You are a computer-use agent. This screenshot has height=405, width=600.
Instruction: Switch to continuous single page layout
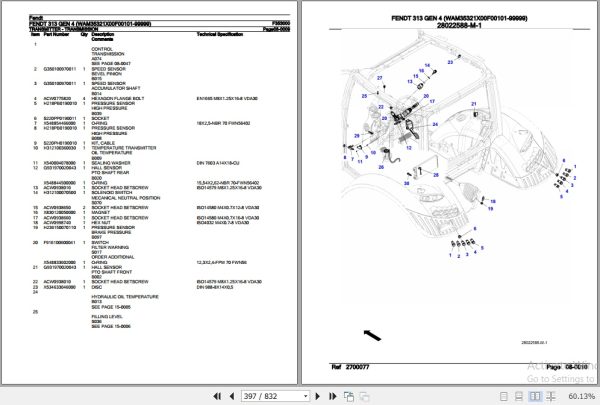tap(519, 396)
